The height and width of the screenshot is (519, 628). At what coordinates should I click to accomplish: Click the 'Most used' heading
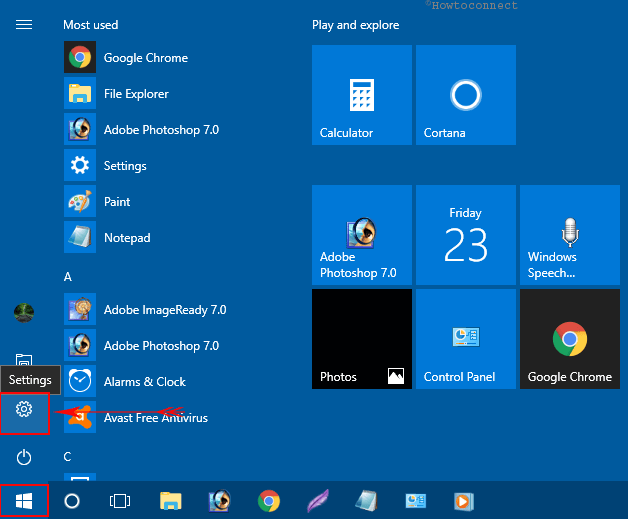point(91,25)
